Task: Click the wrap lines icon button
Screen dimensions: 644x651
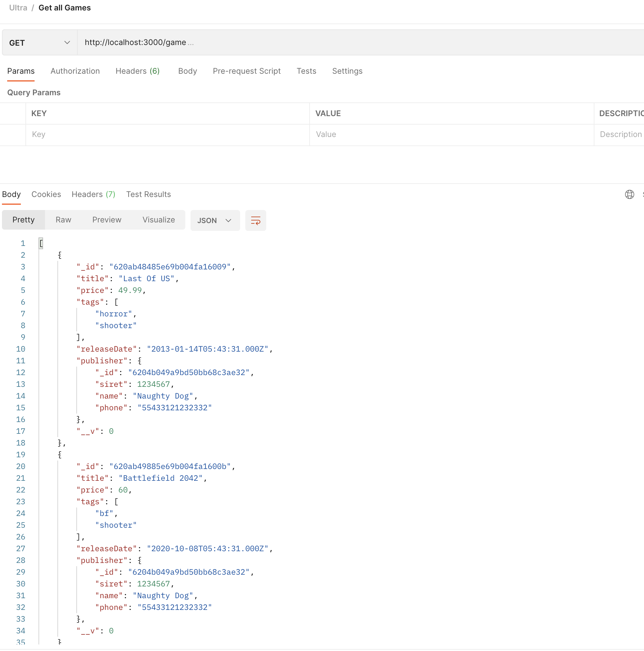Action: coord(255,221)
